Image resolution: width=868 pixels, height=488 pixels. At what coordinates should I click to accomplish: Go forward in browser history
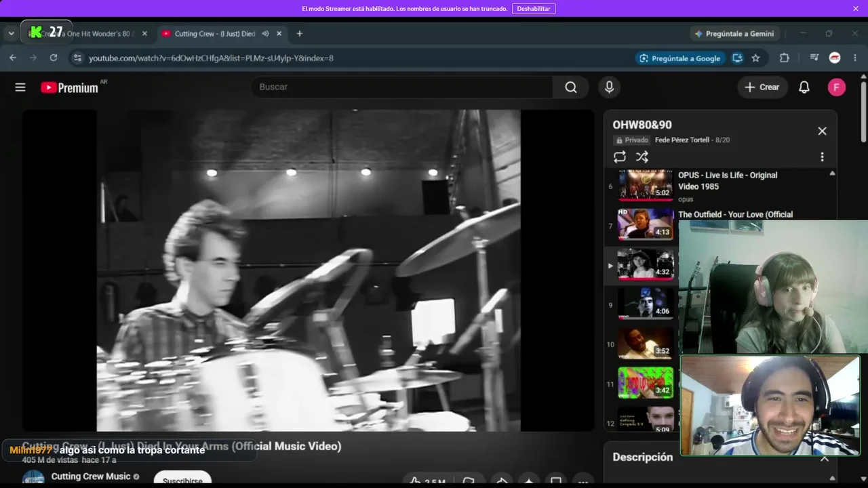click(33, 58)
